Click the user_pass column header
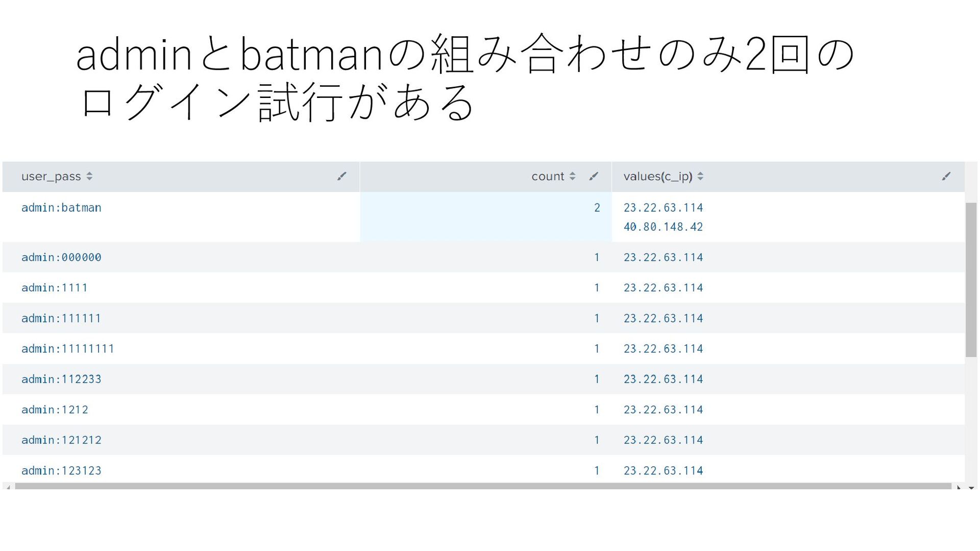The height and width of the screenshot is (551, 980). point(51,177)
